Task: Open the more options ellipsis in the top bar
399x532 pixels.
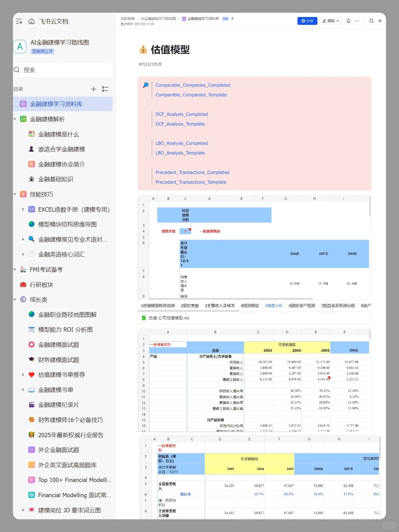Action: [x=357, y=21]
